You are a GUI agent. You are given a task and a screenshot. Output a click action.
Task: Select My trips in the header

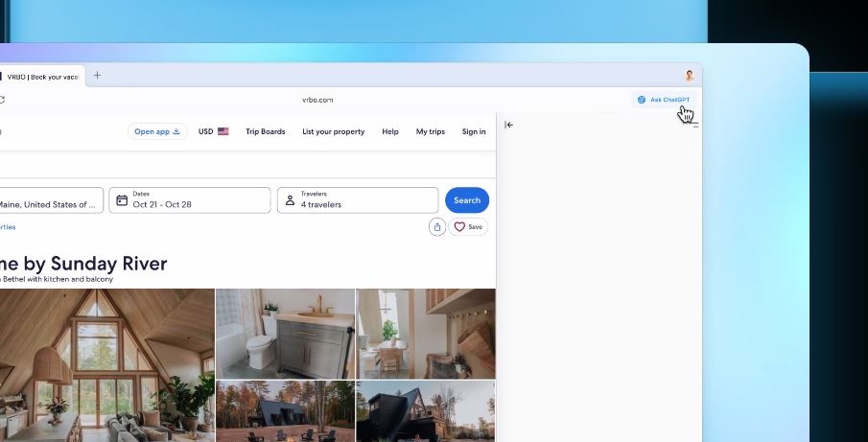click(x=430, y=131)
